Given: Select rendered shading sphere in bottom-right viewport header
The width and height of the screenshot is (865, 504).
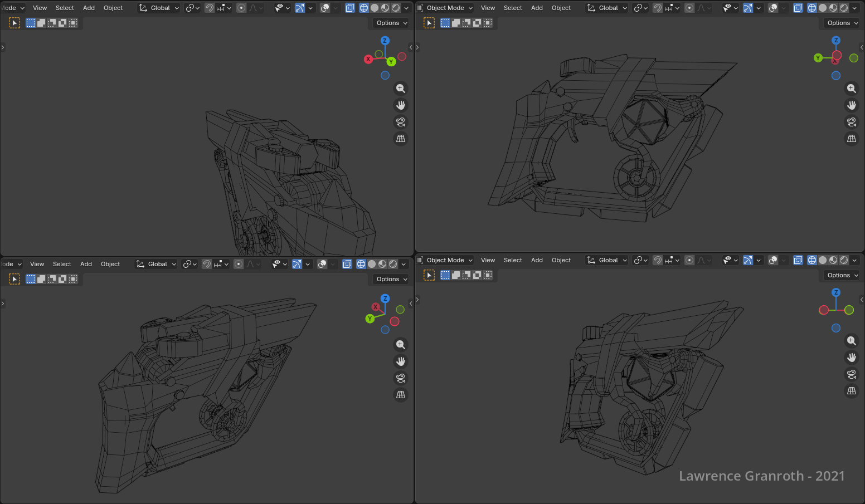Looking at the screenshot, I should (x=844, y=260).
